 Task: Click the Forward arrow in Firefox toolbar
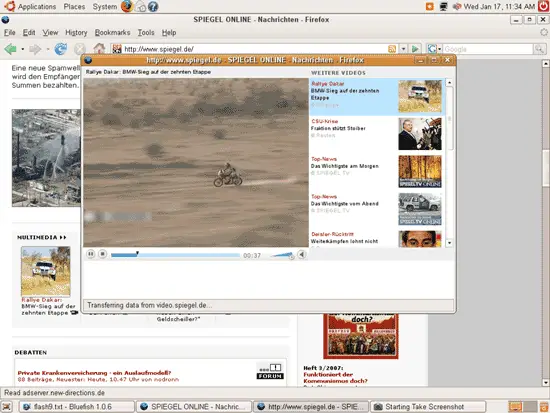coord(35,49)
